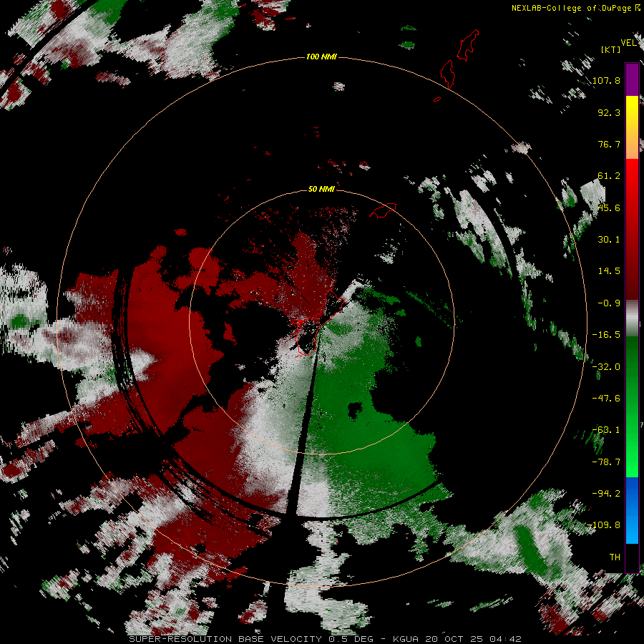Click the 50 NMI range ring label
Viewport: 644px width, 644px height.
[321, 189]
